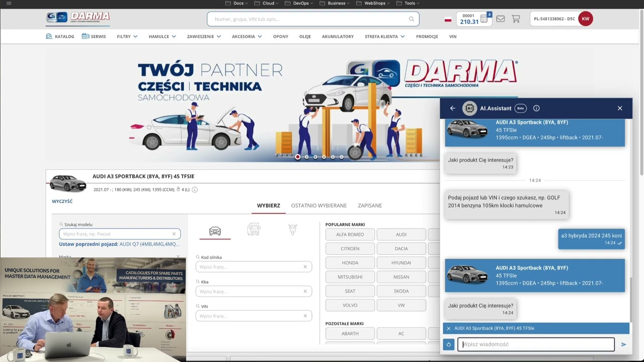Choose the Alfa Romeo brand

pyautogui.click(x=350, y=234)
